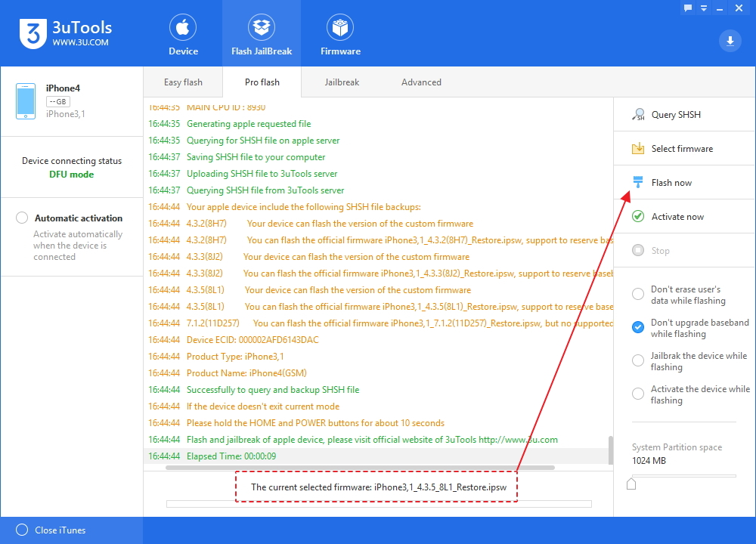Click the Flash now button label
The image size is (756, 544).
point(671,183)
